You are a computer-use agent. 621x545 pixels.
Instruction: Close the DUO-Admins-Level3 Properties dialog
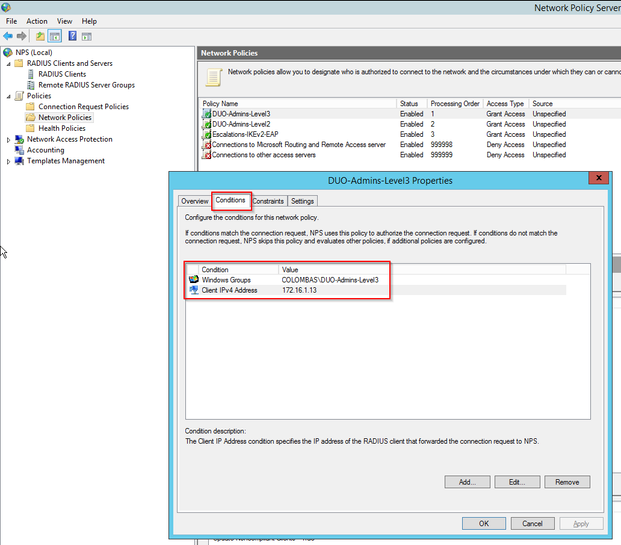click(x=598, y=178)
